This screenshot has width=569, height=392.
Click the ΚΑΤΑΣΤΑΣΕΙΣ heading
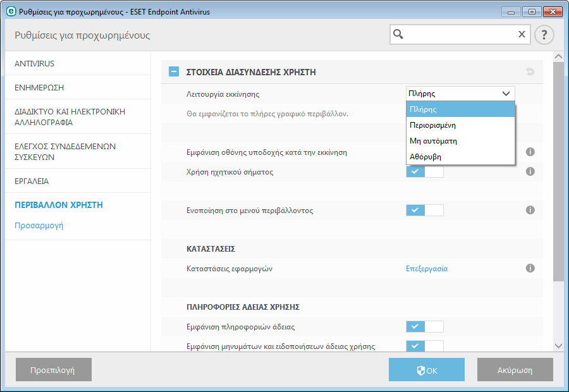(x=211, y=249)
